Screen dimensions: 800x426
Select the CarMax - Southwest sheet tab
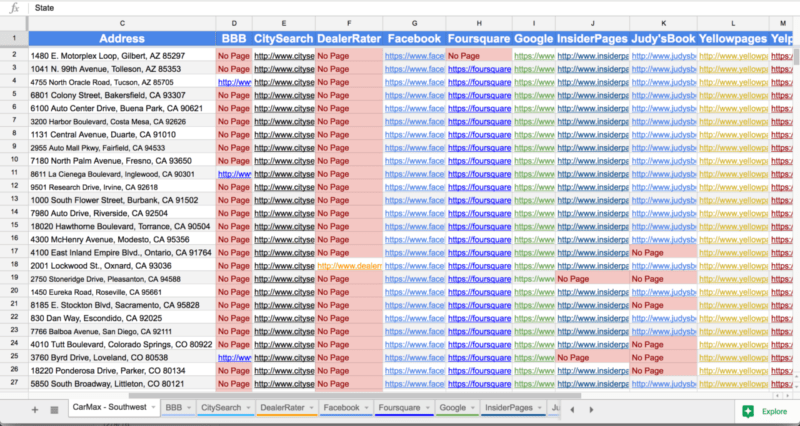(x=109, y=407)
